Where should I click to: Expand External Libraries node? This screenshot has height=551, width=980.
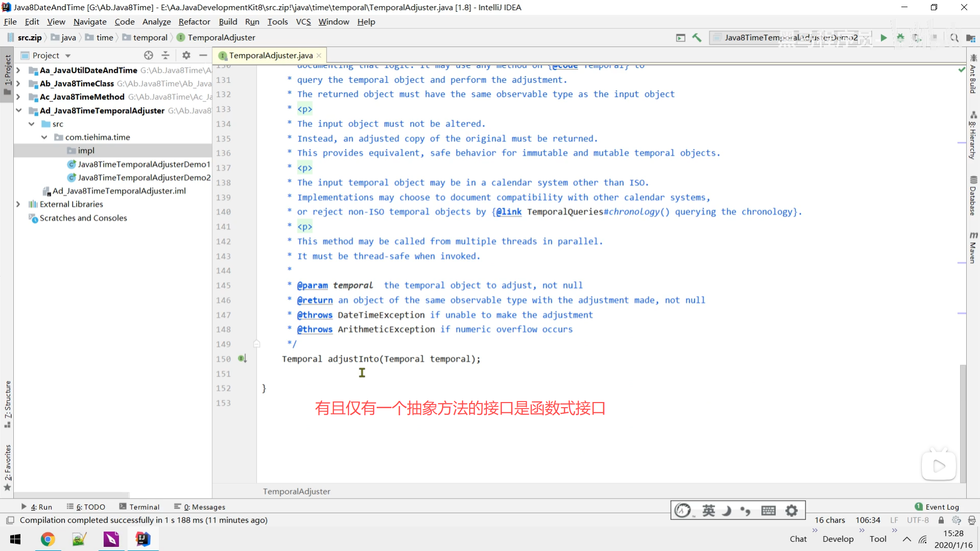coord(18,204)
